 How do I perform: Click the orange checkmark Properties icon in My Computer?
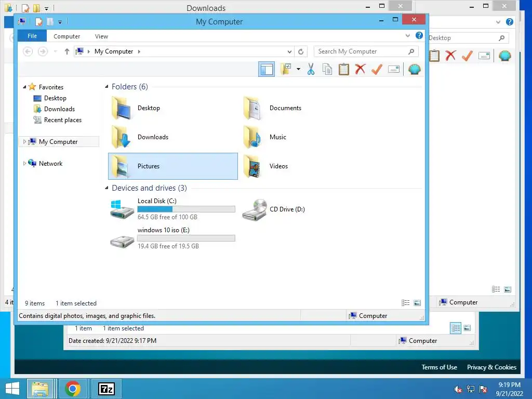377,69
